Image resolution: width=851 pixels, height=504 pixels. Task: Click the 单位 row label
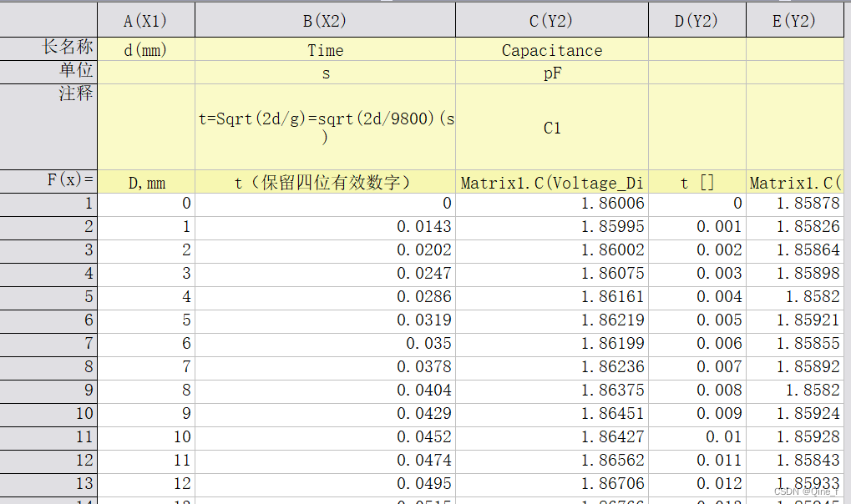pyautogui.click(x=48, y=72)
